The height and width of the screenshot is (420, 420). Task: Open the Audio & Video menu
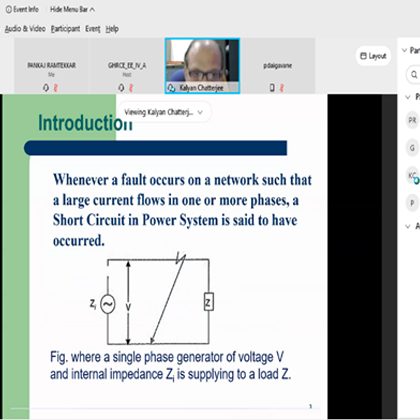[x=25, y=29]
